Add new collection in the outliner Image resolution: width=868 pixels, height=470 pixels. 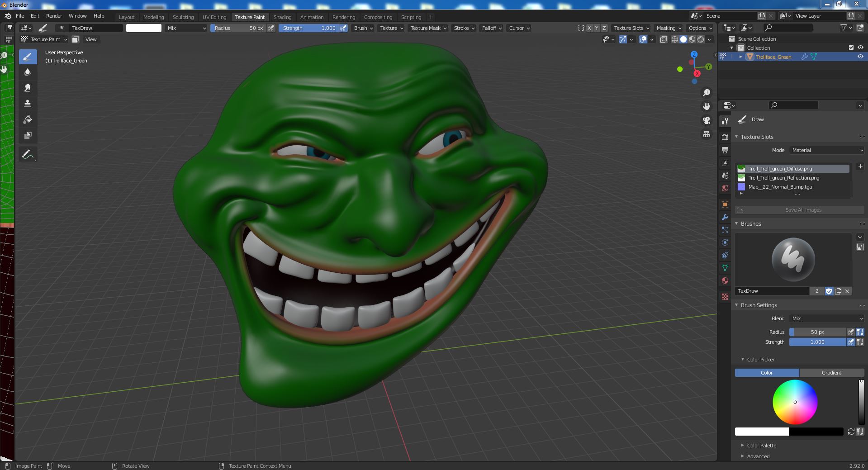click(x=860, y=28)
